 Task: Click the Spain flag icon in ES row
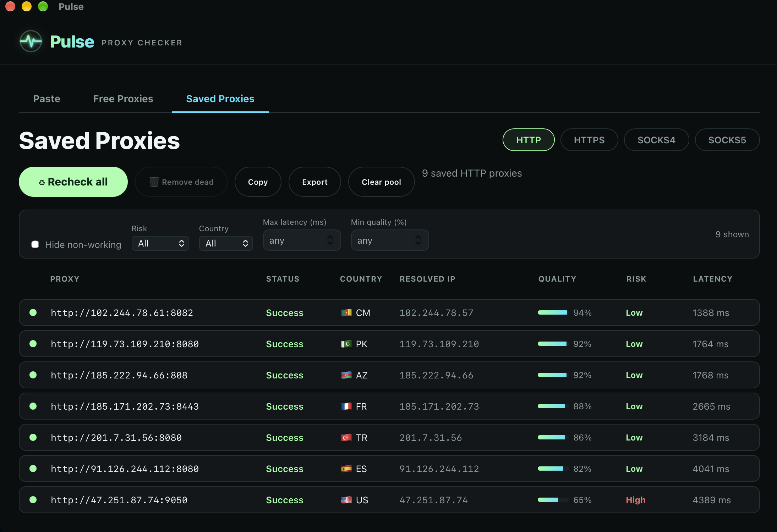click(346, 469)
